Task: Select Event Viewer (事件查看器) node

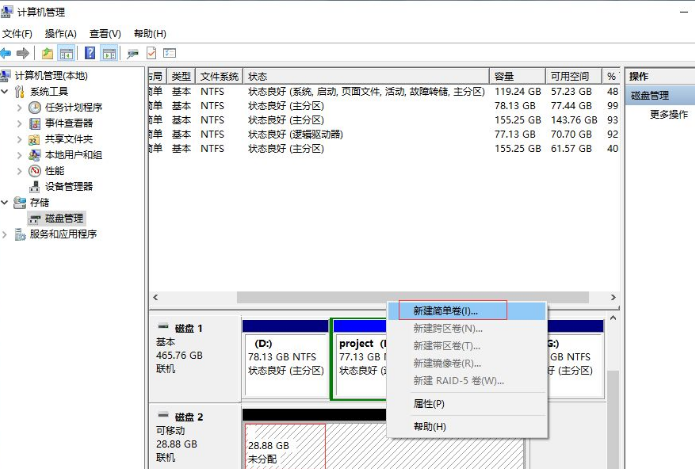Action: [x=68, y=123]
